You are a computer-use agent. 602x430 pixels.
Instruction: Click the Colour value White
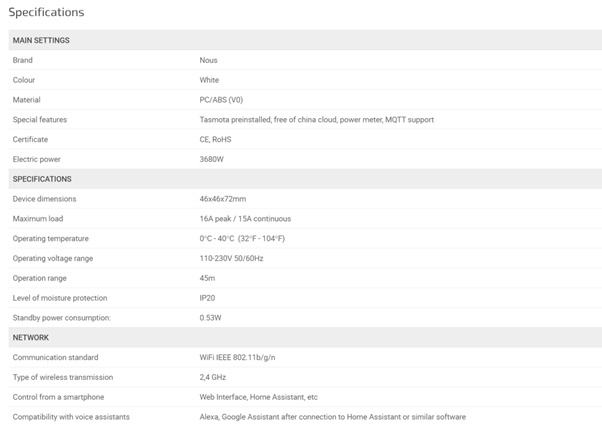tap(209, 80)
